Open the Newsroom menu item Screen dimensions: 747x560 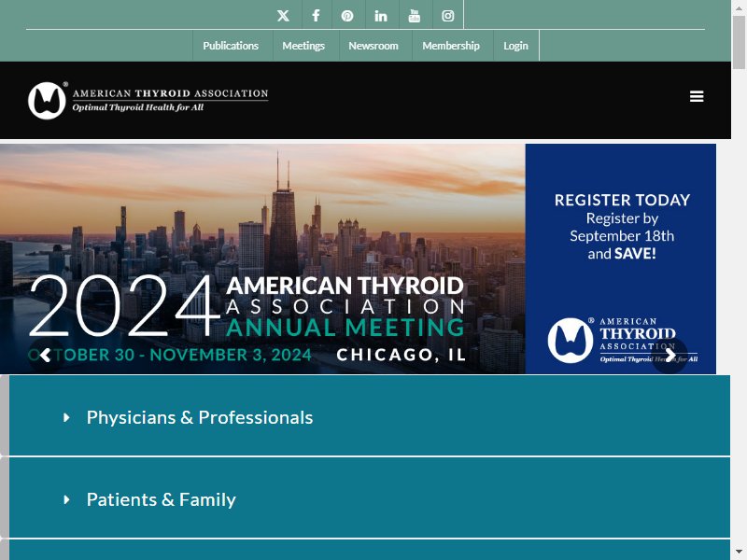tap(373, 46)
